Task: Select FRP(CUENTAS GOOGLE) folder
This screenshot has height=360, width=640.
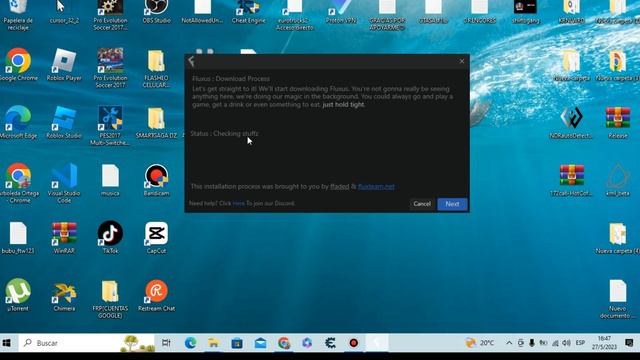Action: pyautogui.click(x=110, y=299)
